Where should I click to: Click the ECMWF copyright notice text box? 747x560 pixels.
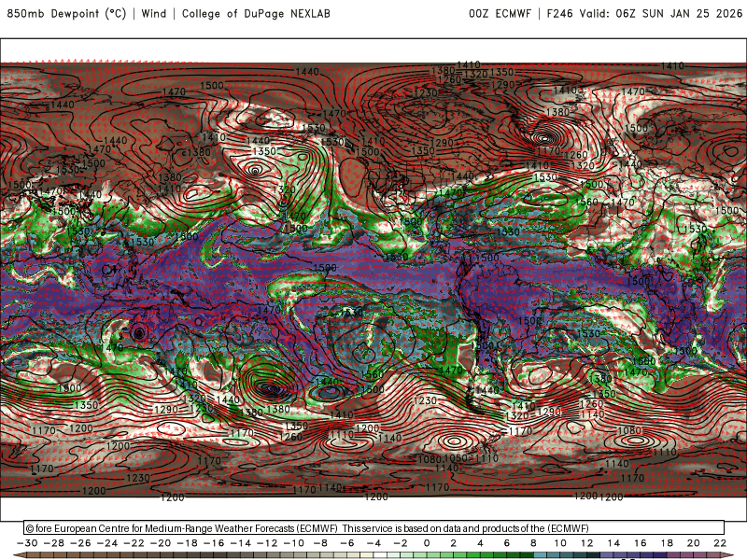374,528
